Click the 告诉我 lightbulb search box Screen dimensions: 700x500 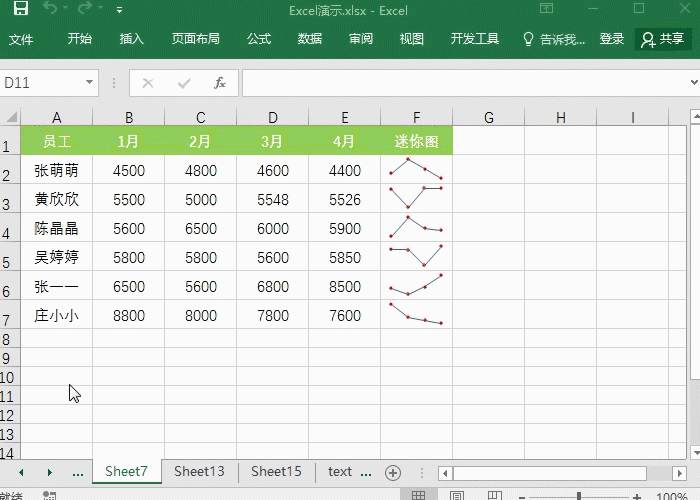click(x=555, y=39)
